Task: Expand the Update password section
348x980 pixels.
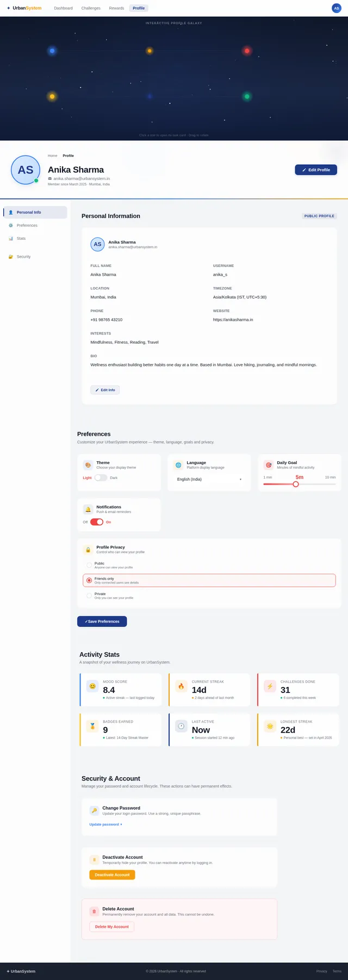Action: click(105, 824)
